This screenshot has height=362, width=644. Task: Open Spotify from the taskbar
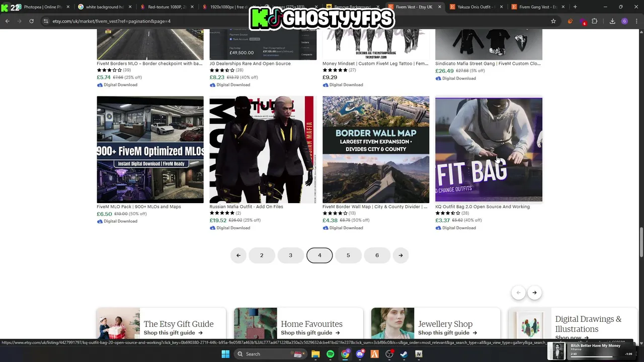point(330,354)
